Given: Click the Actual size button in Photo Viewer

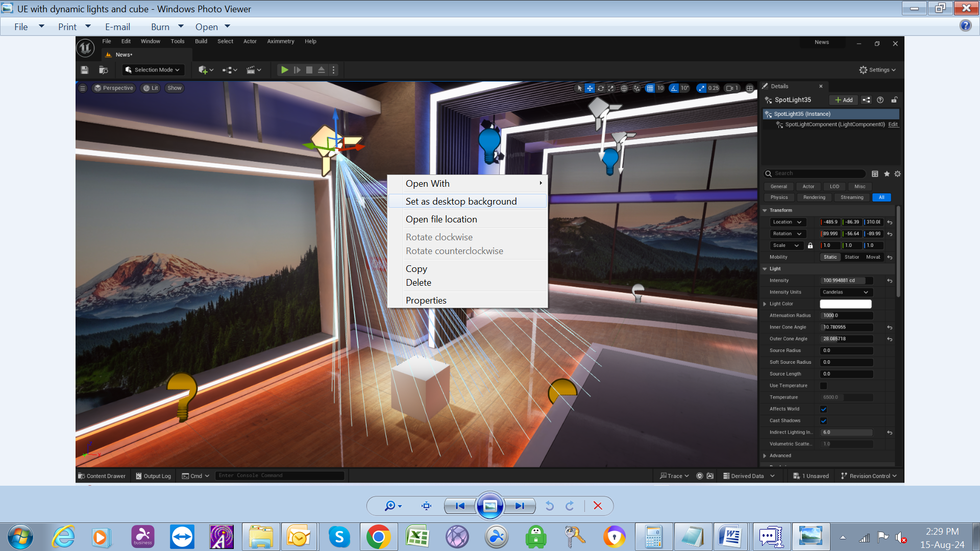Looking at the screenshot, I should [x=426, y=506].
